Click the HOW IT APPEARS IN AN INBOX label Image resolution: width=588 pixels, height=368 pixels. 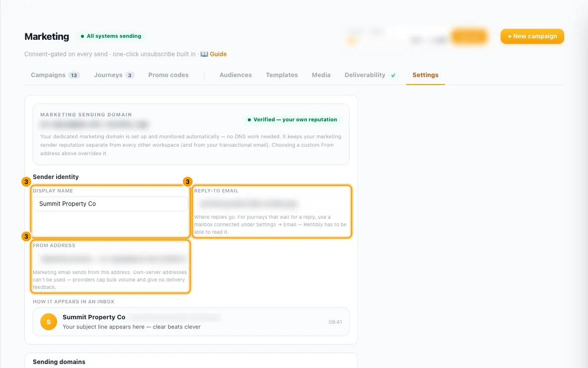coord(73,301)
